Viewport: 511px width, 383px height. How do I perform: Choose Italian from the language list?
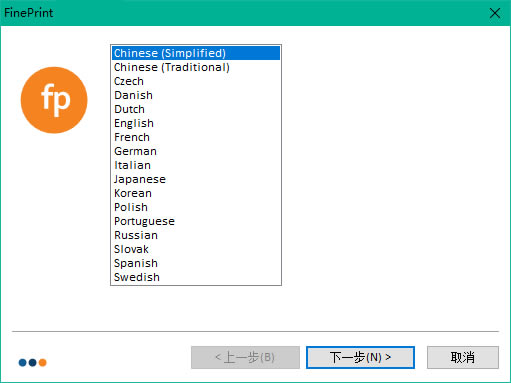pyautogui.click(x=196, y=165)
